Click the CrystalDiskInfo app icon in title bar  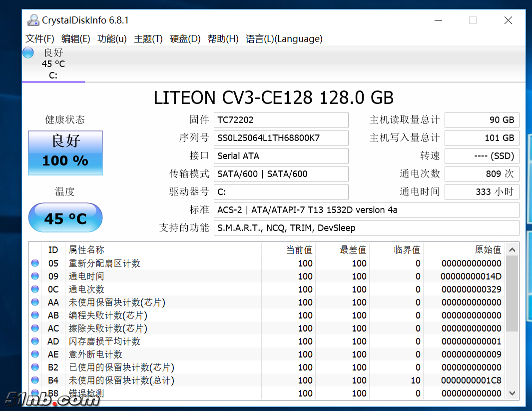pyautogui.click(x=33, y=20)
